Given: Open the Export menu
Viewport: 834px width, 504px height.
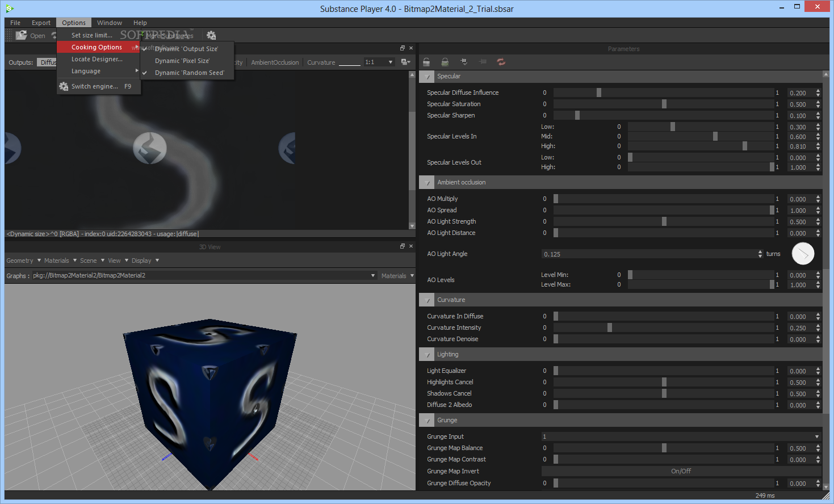Looking at the screenshot, I should click(x=41, y=23).
